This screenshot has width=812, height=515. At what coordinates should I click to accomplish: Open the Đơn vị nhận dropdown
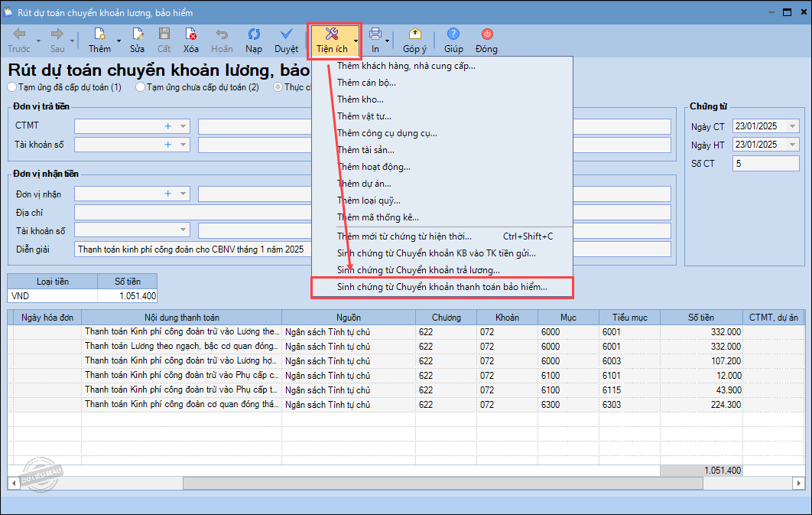183,194
